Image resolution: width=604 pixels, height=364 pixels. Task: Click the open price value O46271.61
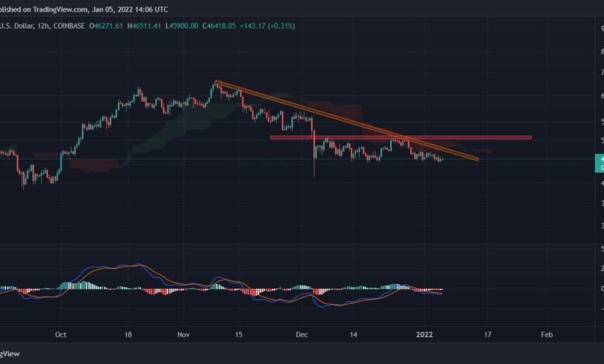pyautogui.click(x=106, y=26)
